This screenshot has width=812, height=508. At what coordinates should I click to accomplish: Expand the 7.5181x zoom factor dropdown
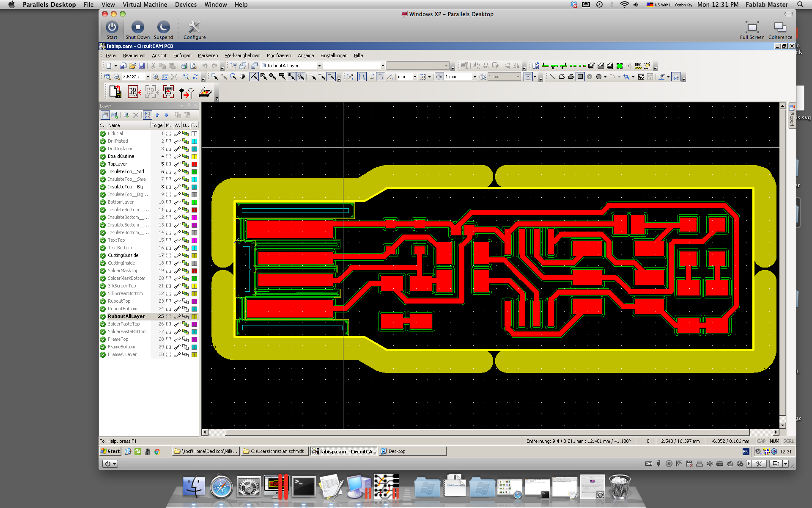click(148, 77)
